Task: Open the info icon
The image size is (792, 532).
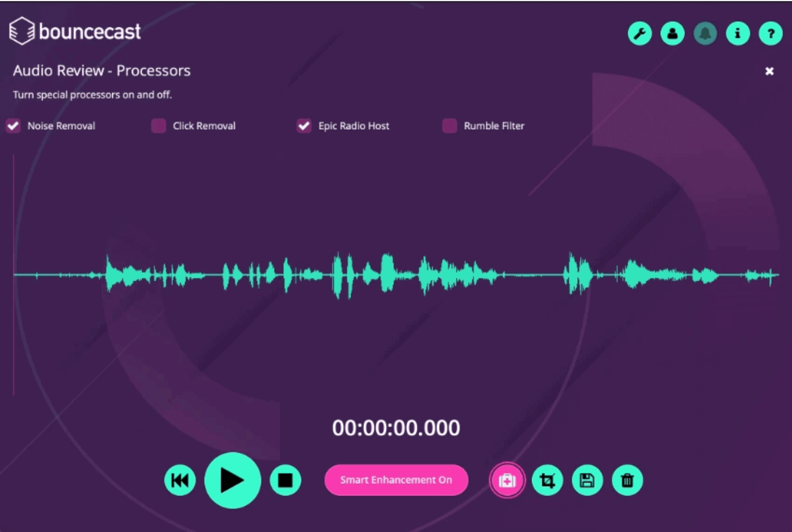Action: tap(738, 34)
